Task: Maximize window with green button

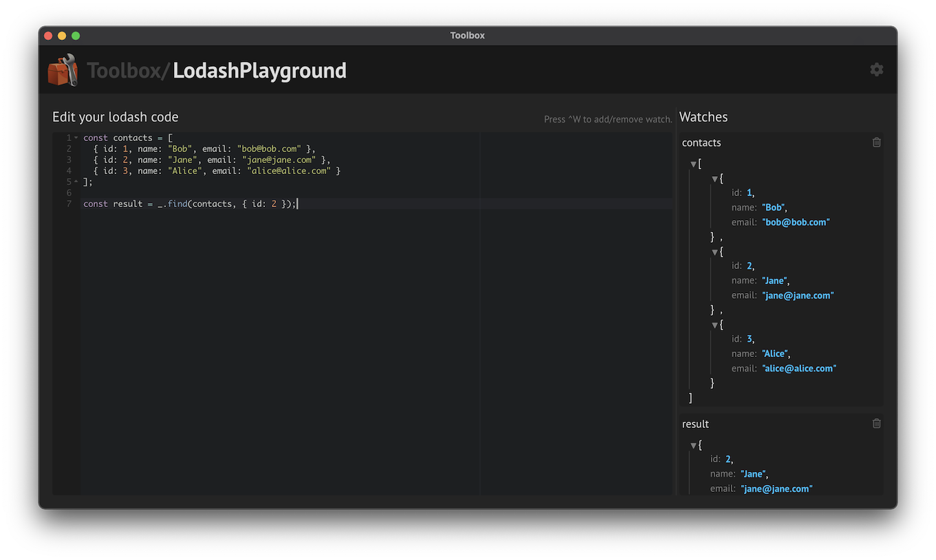Action: tap(76, 36)
